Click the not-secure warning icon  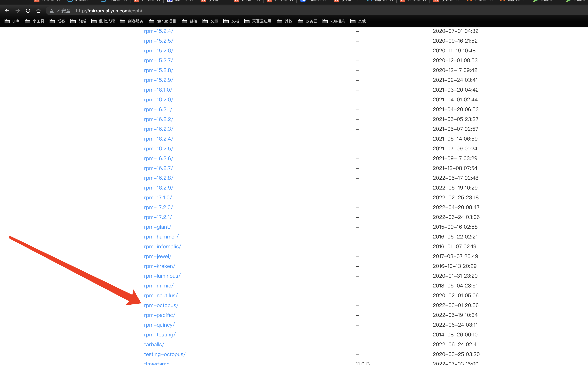click(51, 11)
